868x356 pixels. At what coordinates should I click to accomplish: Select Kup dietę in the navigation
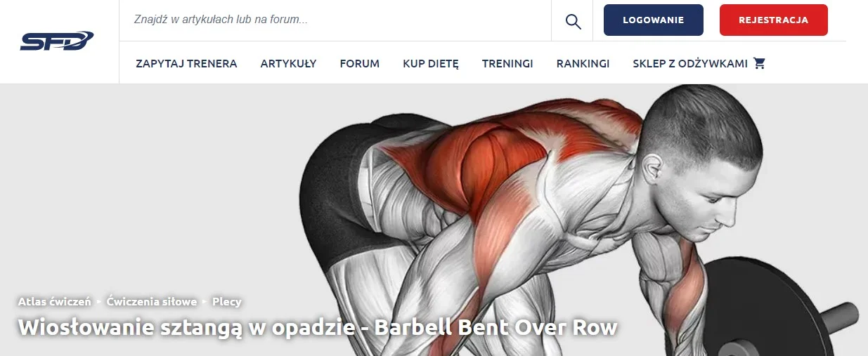click(x=431, y=63)
